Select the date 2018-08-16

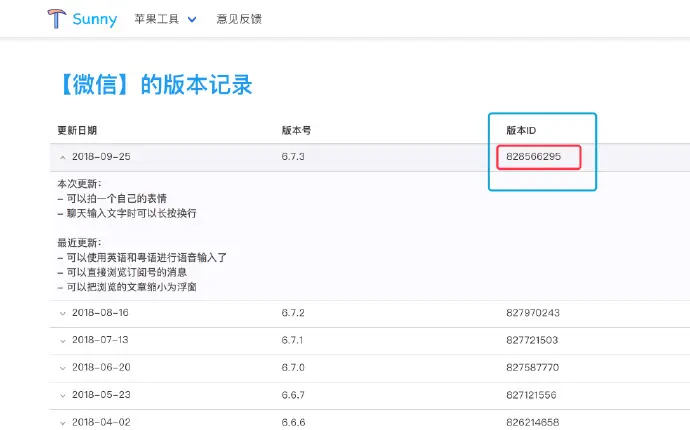(100, 313)
